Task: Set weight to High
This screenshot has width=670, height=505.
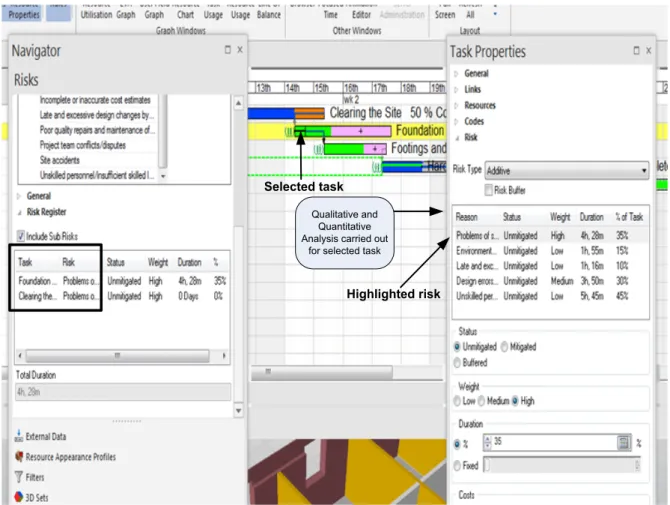Action: point(515,401)
